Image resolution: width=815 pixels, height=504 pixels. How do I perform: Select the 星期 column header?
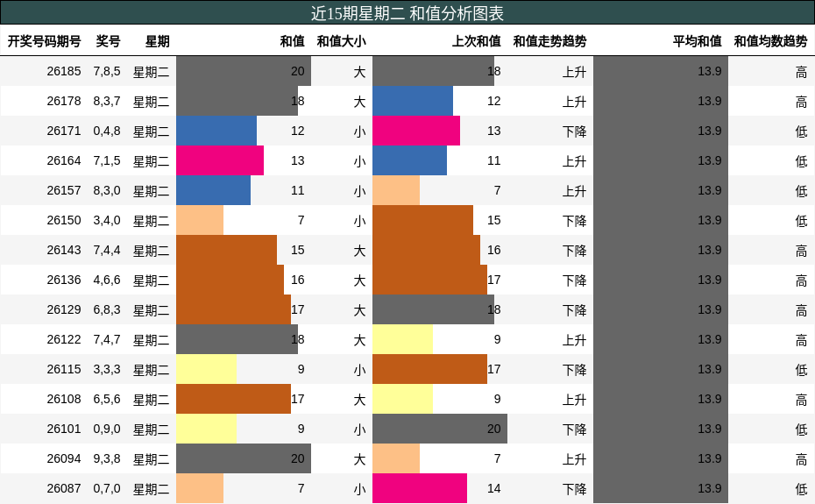click(158, 41)
